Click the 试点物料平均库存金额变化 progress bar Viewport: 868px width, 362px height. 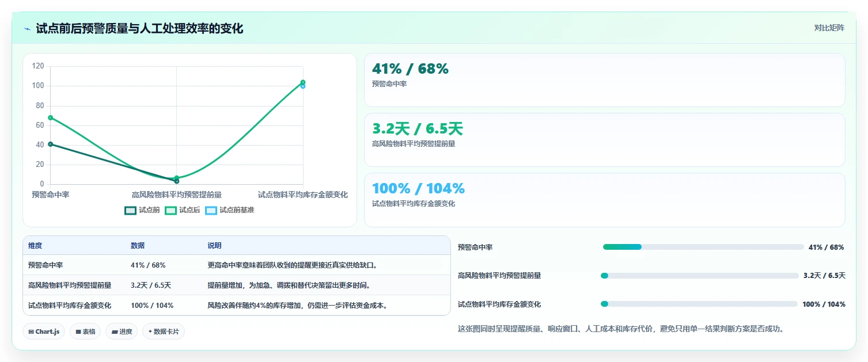pyautogui.click(x=699, y=304)
